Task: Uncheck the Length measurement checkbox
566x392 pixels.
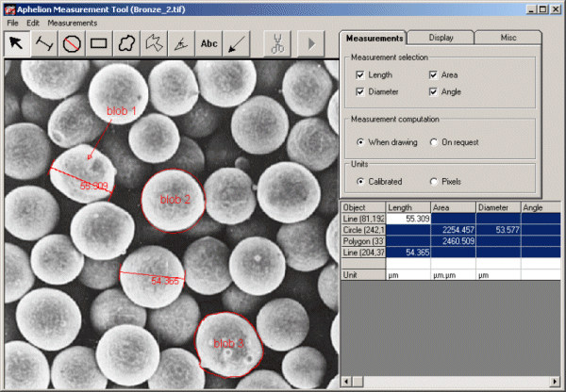Action: pyautogui.click(x=360, y=74)
